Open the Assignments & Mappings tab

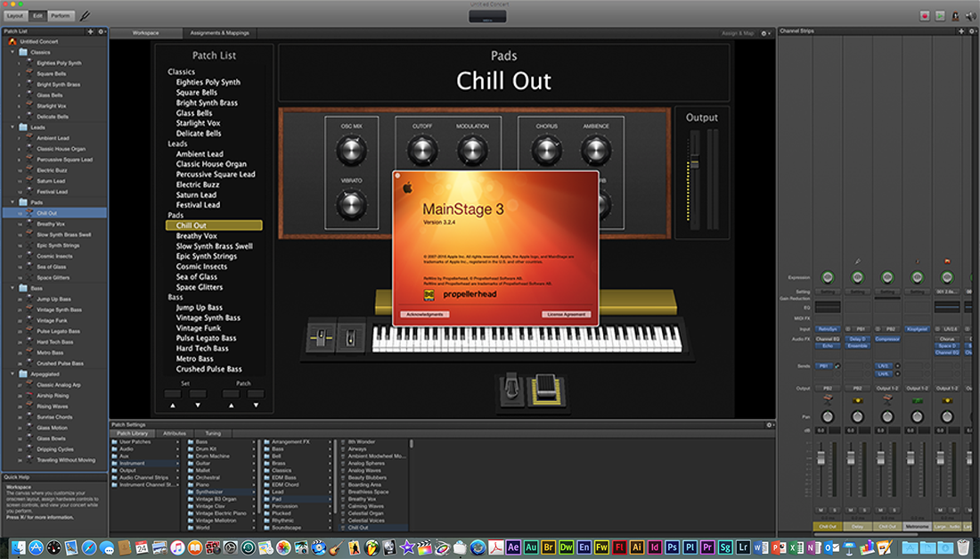pyautogui.click(x=220, y=33)
